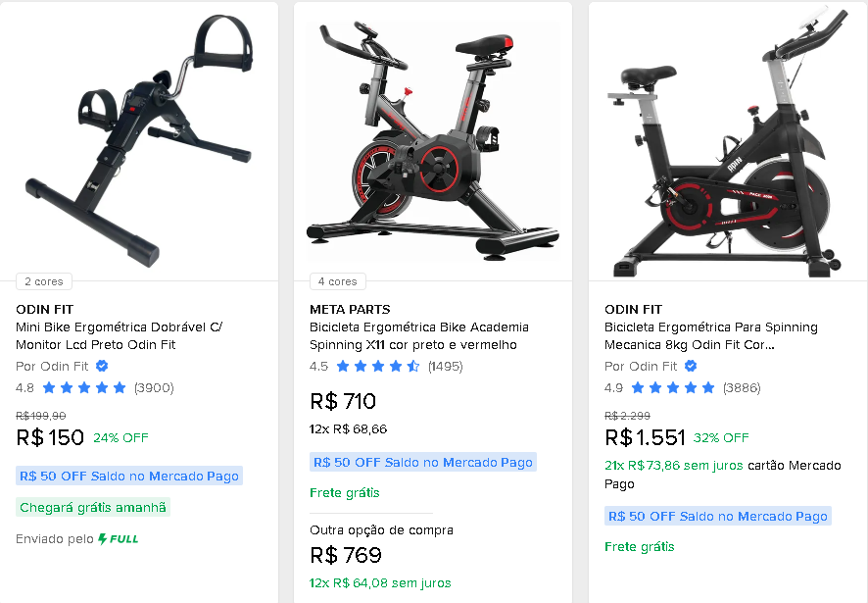
Task: Click verified badge icon on Spinning Mecanica seller
Action: point(691,366)
